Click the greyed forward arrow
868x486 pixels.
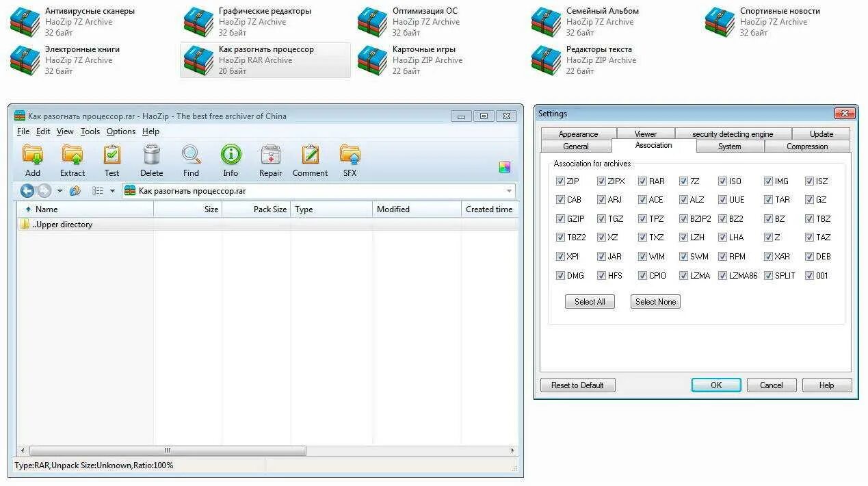point(44,191)
